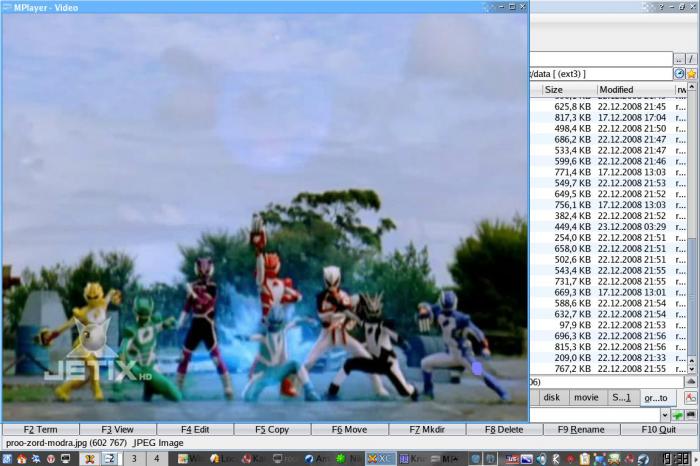Image resolution: width=700 pixels, height=466 pixels.
Task: Select the row with size 817,3 KB
Action: [x=608, y=117]
